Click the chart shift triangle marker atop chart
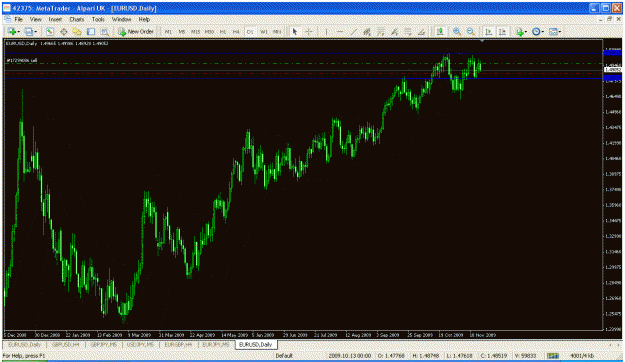Screen dimensions: 625x362 482,41
